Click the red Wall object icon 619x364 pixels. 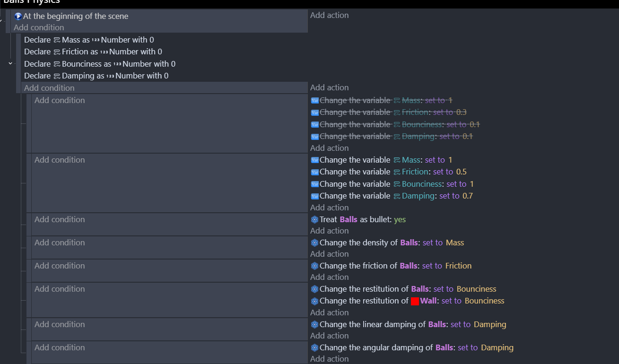(x=415, y=301)
